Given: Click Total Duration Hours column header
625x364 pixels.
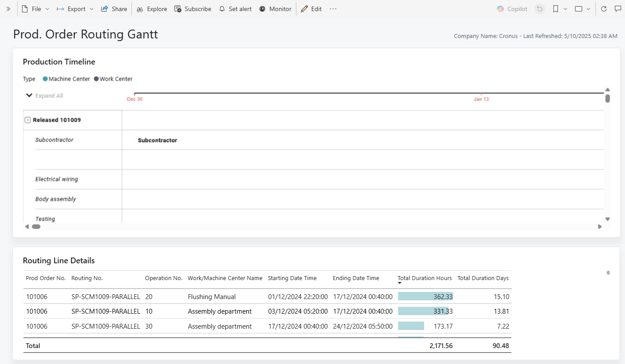Looking at the screenshot, I should click(x=425, y=278).
